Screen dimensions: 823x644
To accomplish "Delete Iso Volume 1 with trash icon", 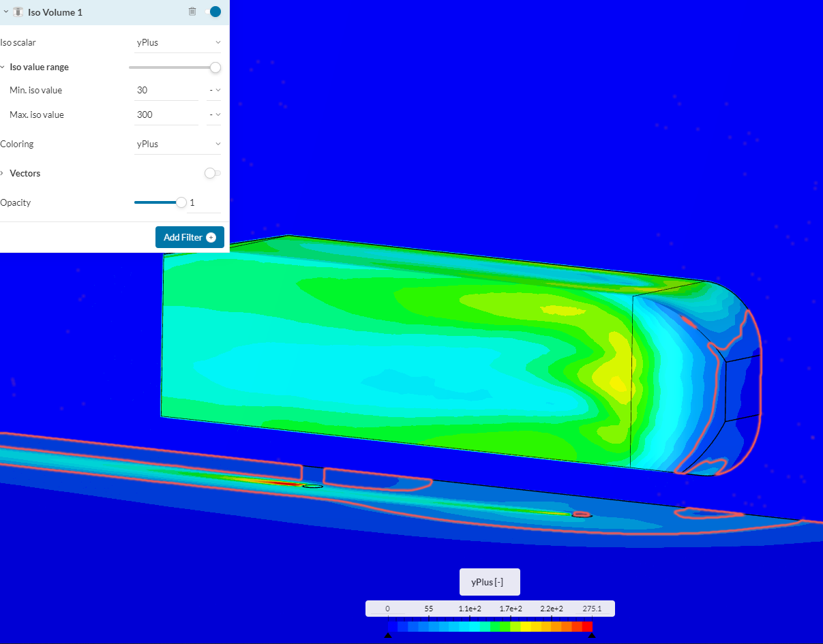I will pos(192,12).
